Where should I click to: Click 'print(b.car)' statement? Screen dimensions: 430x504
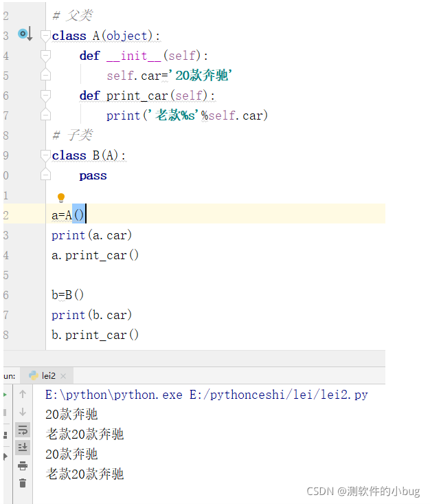pos(91,315)
